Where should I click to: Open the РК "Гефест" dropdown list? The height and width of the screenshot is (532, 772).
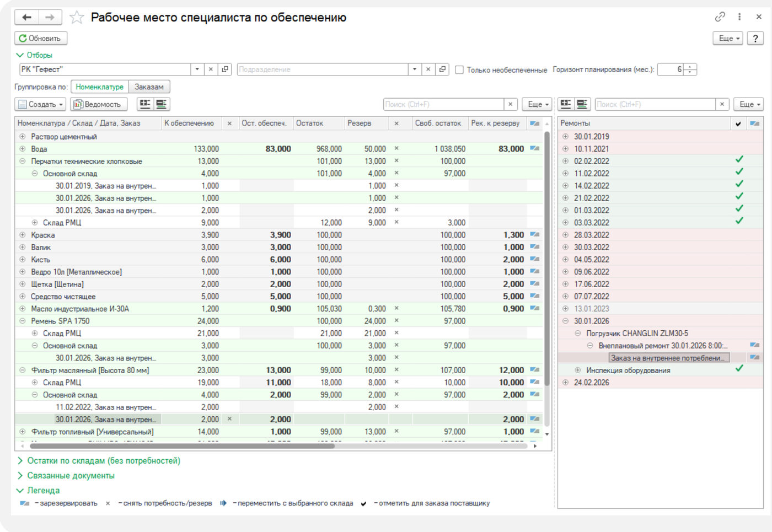(197, 69)
